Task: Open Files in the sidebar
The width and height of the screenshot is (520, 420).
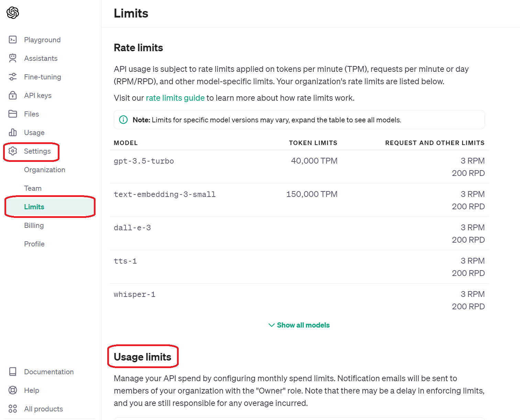Action: point(32,114)
